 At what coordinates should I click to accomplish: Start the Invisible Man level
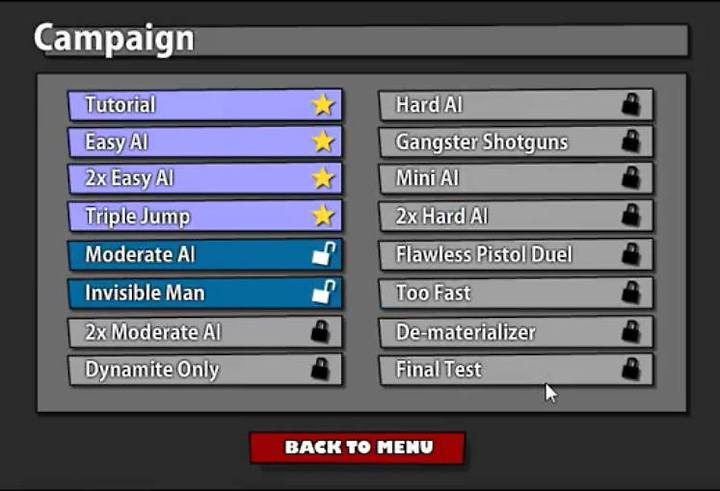[205, 293]
